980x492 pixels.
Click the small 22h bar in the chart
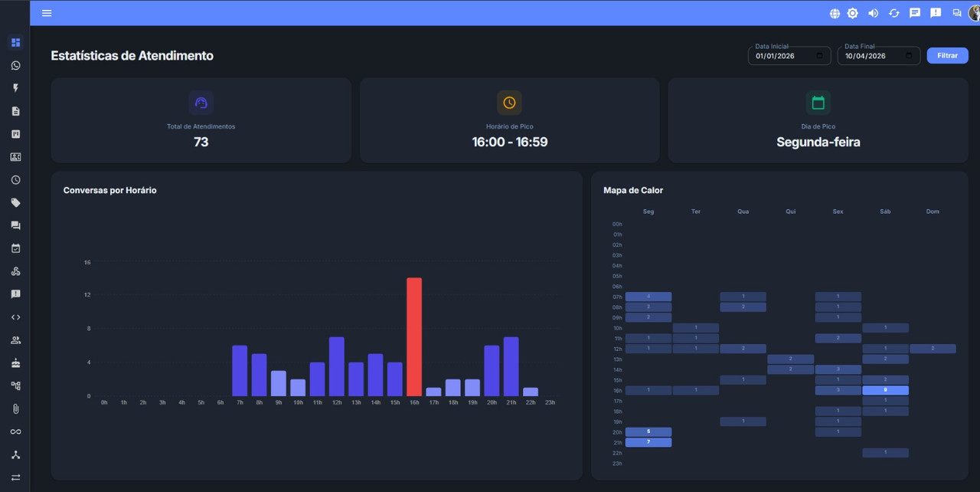point(531,392)
